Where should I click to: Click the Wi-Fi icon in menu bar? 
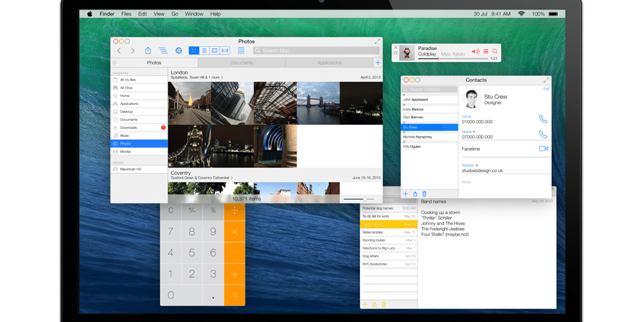click(521, 14)
